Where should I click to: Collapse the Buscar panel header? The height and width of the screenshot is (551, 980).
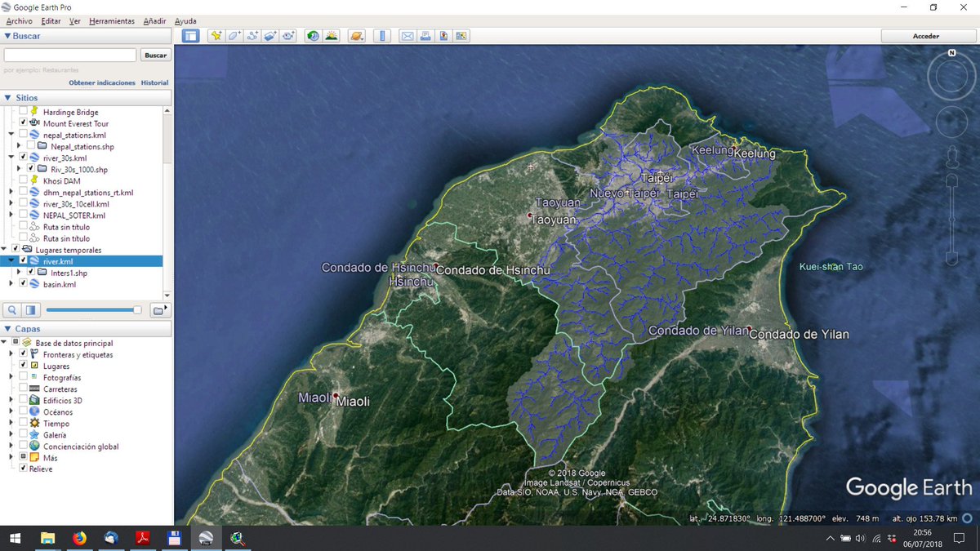(x=87, y=36)
